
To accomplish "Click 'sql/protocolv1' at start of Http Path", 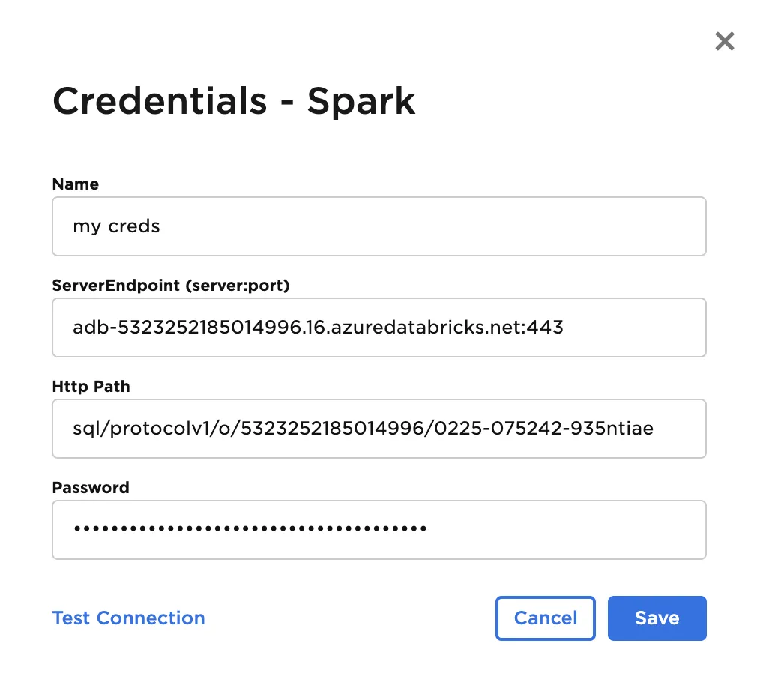I will pyautogui.click(x=121, y=429).
